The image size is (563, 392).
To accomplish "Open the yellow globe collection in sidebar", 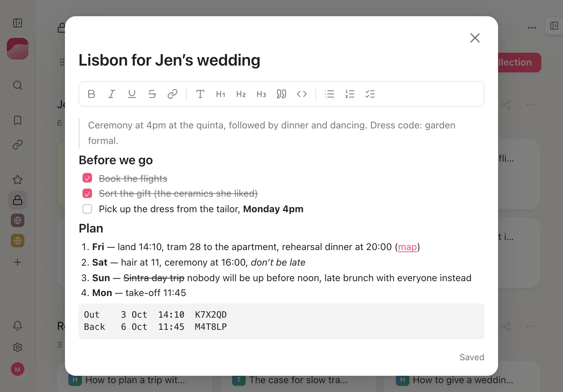I will point(18,241).
